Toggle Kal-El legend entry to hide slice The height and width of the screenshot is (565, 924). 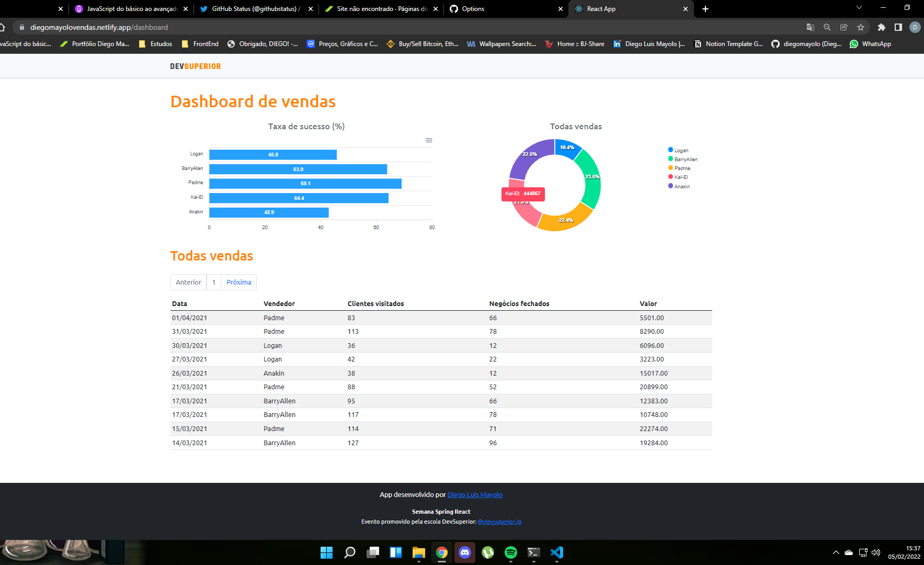pyautogui.click(x=680, y=177)
